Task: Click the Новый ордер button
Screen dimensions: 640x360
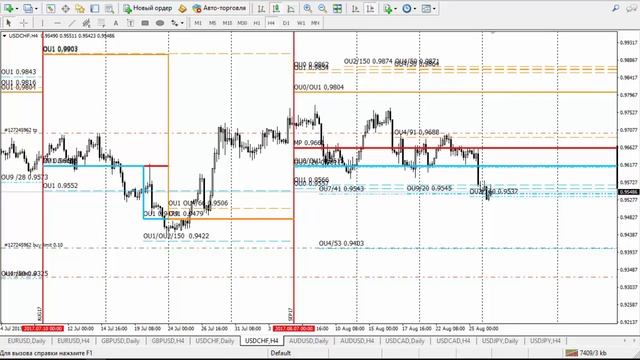Action: 147,8
